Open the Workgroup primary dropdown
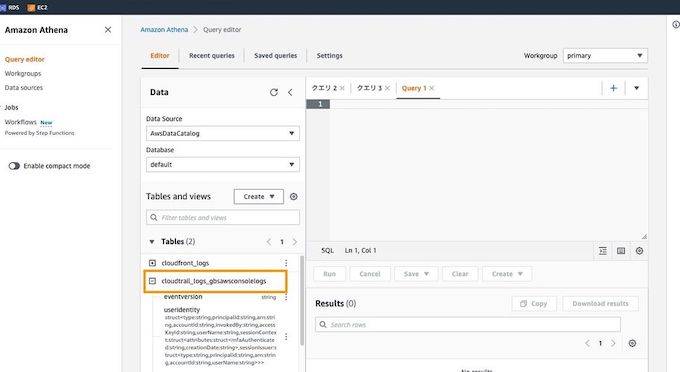Viewport: 680px width, 372px height. coord(605,55)
